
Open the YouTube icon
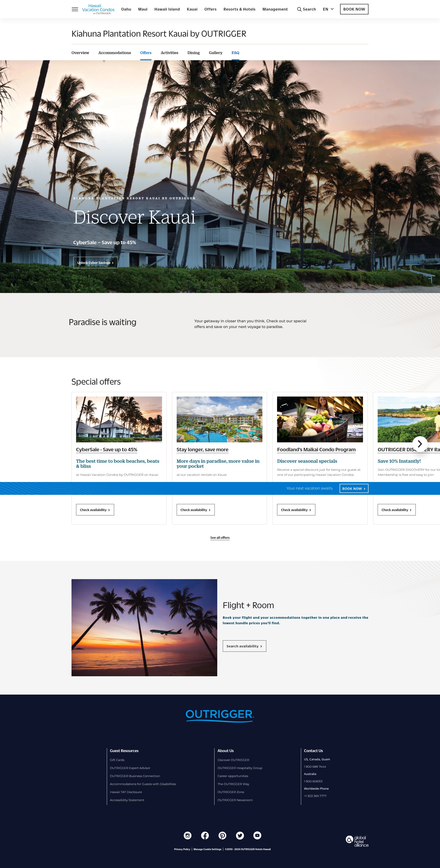(257, 835)
